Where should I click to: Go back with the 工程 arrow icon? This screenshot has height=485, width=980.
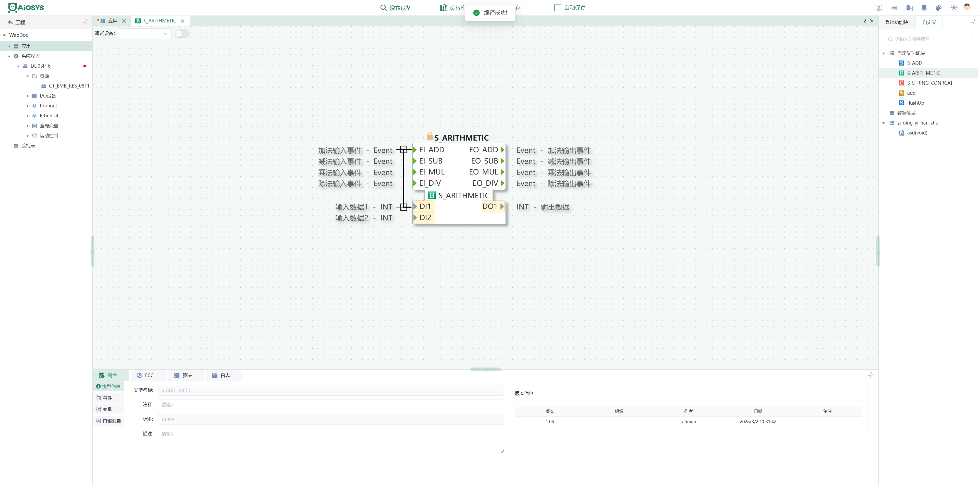(10, 22)
